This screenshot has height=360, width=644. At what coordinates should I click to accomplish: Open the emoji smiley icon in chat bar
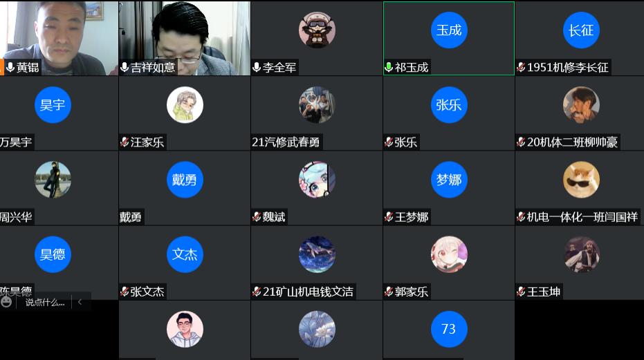click(7, 302)
